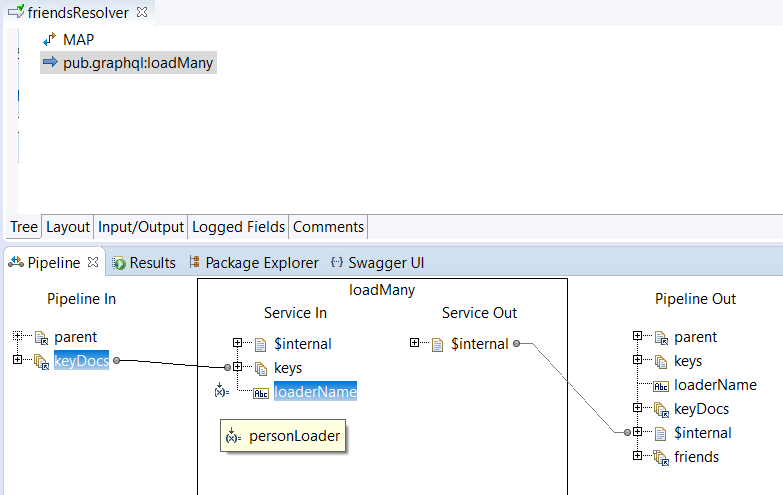This screenshot has height=495, width=783.
Task: Expand the parent node in Pipeline In
Action: [x=18, y=337]
